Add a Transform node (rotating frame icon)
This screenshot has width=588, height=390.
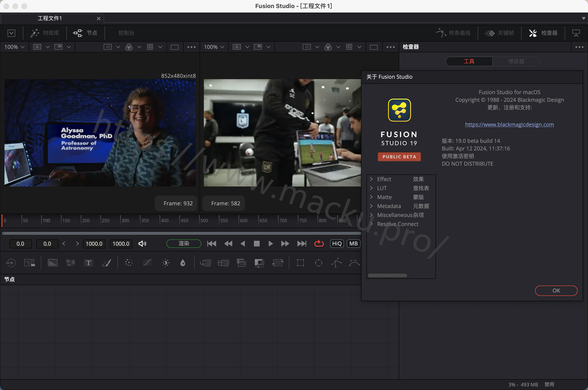[x=278, y=263]
